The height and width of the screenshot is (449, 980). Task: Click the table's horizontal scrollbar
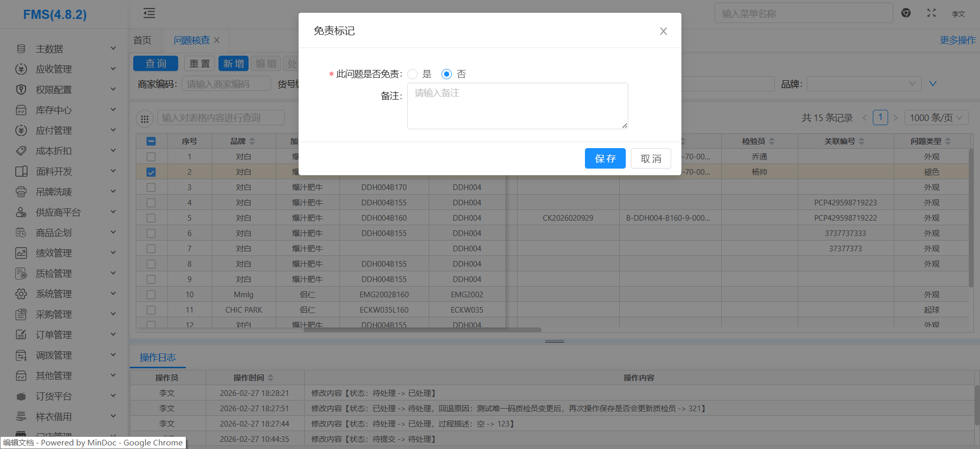pyautogui.click(x=422, y=330)
